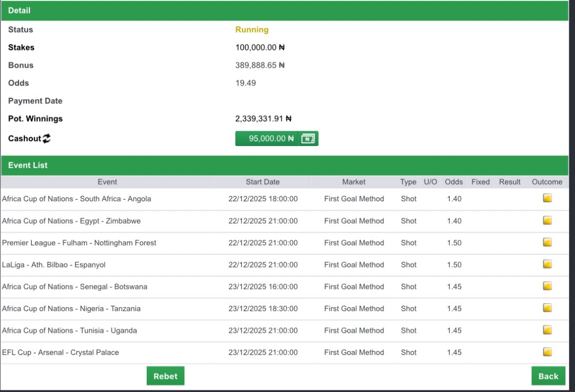Click First Goal Method for Fulham match
Screen dimensions: 575x392
click(x=354, y=243)
